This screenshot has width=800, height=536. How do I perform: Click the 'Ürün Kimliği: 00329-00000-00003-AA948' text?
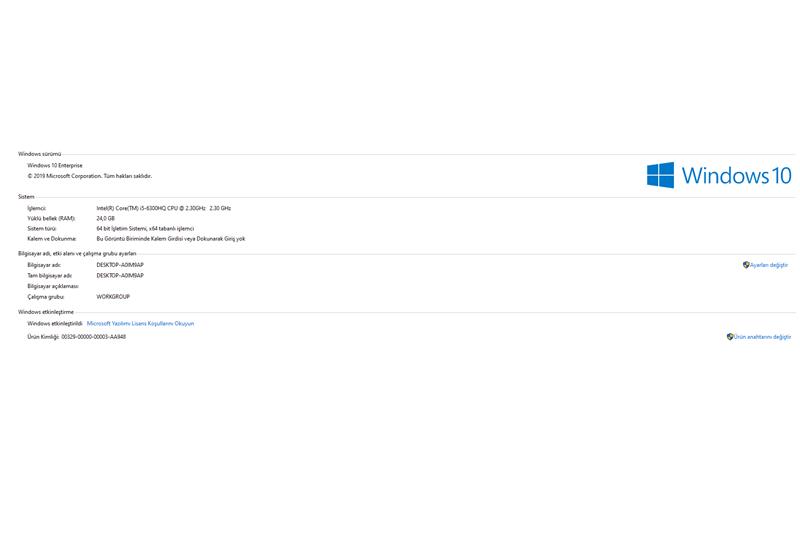pos(77,337)
